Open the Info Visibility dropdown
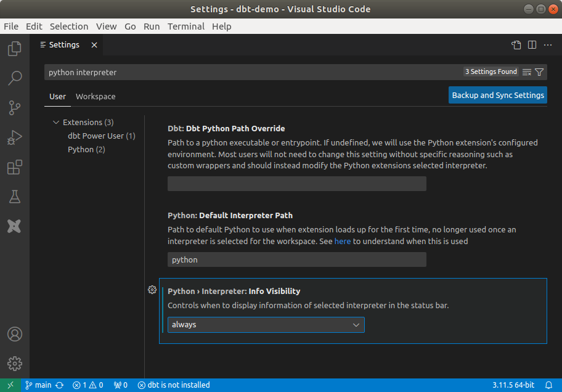Viewport: 562px width, 392px height. [x=266, y=325]
